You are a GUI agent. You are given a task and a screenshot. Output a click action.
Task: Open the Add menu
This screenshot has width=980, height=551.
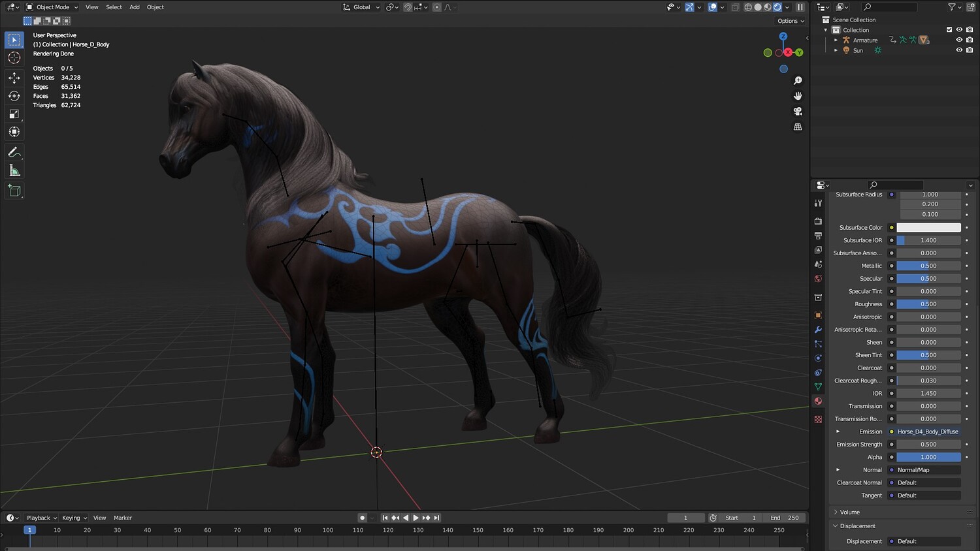pos(135,7)
